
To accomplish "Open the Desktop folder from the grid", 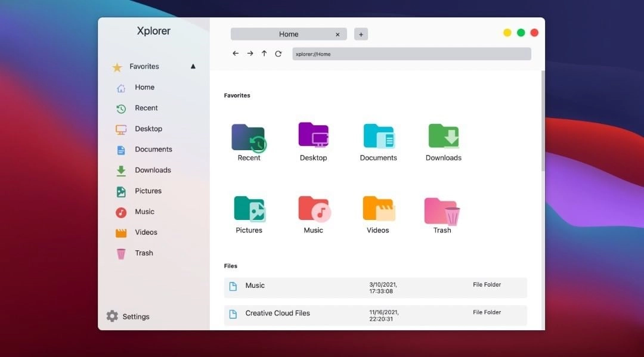I will 313,137.
